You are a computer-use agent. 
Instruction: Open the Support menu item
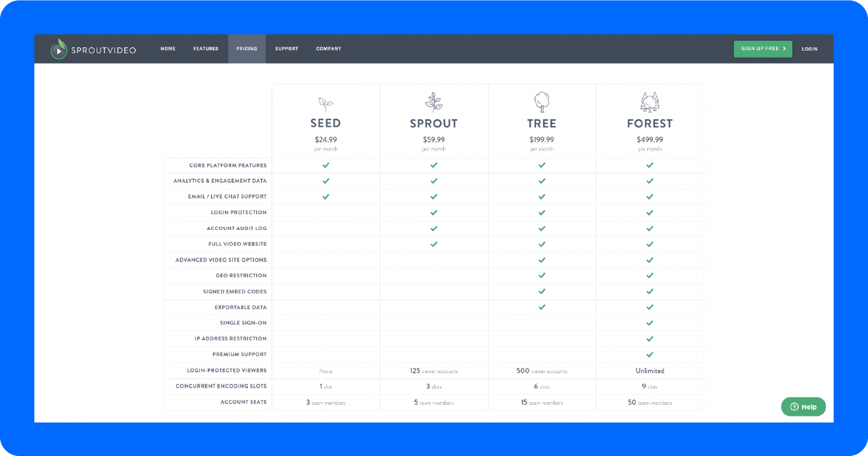click(x=287, y=49)
